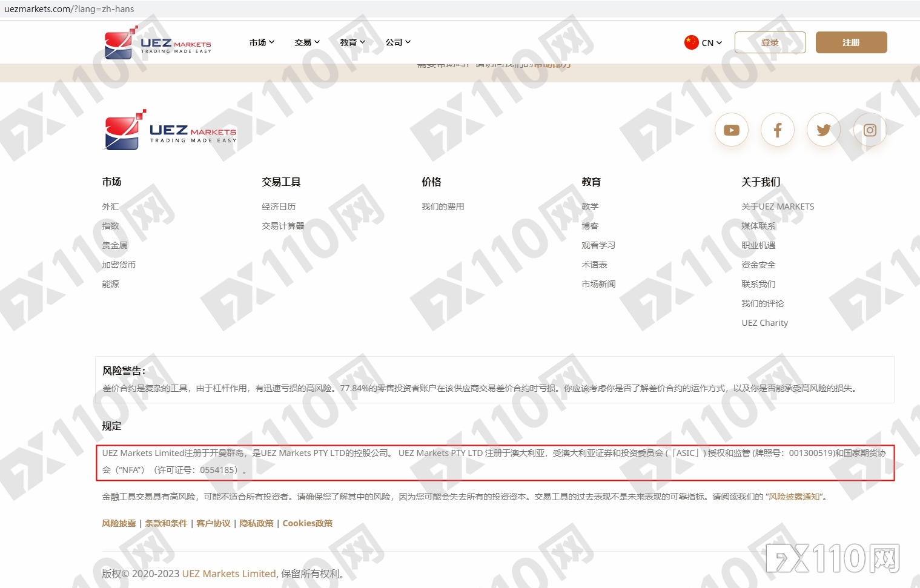Click the 交易工具 column heading
The width and height of the screenshot is (920, 588).
[x=281, y=182]
